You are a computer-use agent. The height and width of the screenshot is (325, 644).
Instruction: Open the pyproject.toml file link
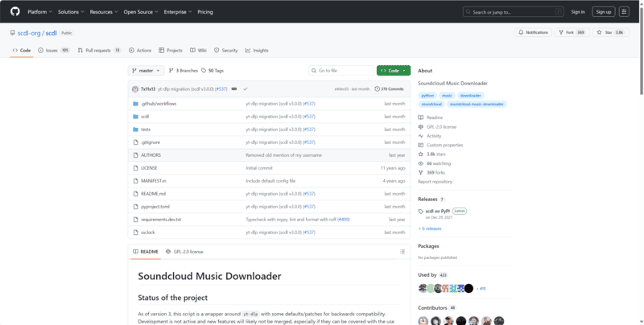(x=155, y=206)
